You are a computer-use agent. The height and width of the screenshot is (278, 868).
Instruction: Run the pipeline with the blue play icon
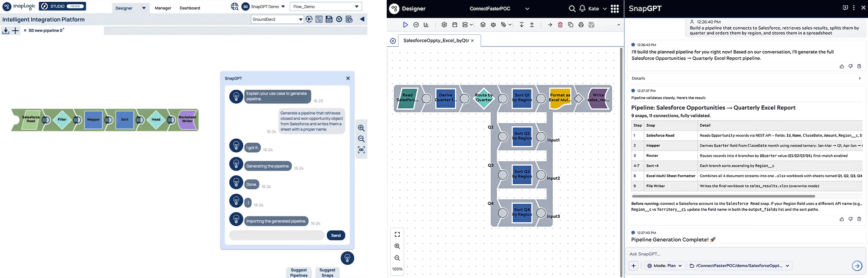405,25
